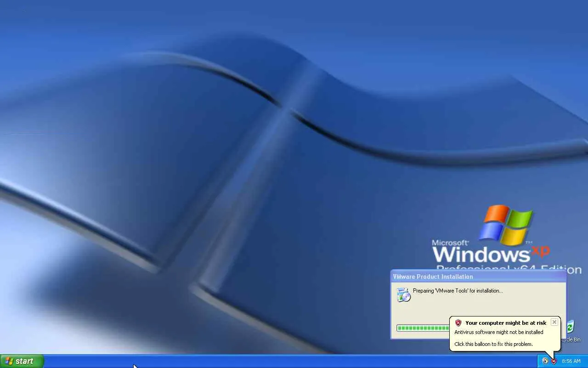This screenshot has height=368, width=588.
Task: Click "Preparing 'VMware Tools' for installation" text
Action: tap(458, 291)
